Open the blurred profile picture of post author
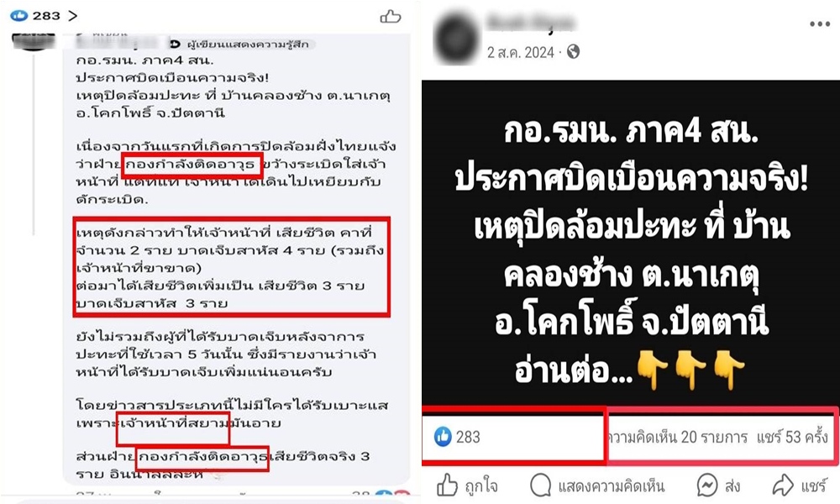Viewport: 840px width, 504px height. coord(456,39)
